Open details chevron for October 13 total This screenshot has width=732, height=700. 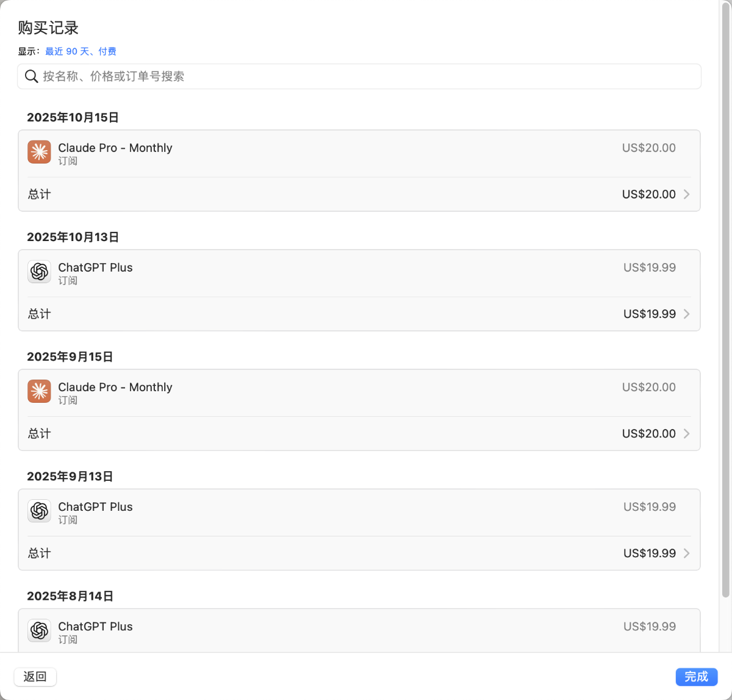click(686, 314)
